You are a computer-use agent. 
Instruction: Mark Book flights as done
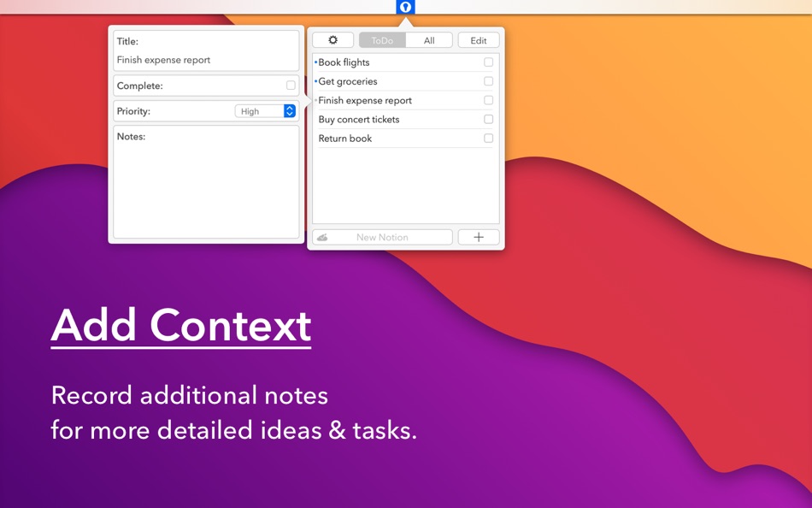coord(488,62)
